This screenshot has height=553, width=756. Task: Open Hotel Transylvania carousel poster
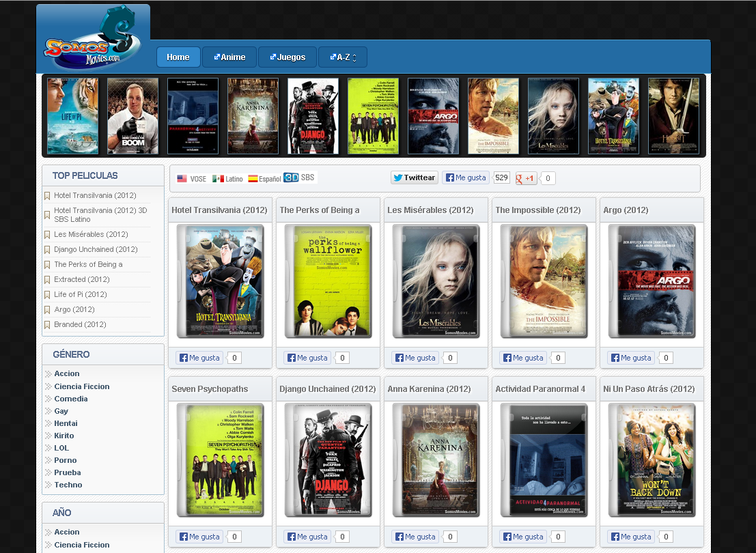coord(613,115)
